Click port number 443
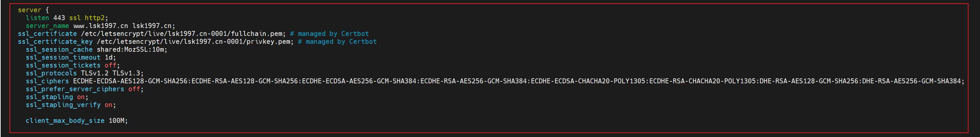The width and height of the screenshot is (980, 137). click(x=59, y=18)
